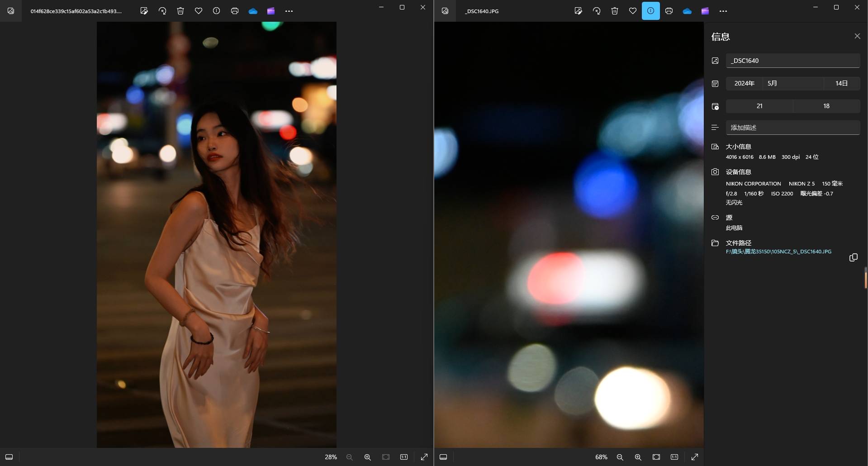Close the 信息 panel
Viewport: 868px width, 466px height.
[x=857, y=36]
